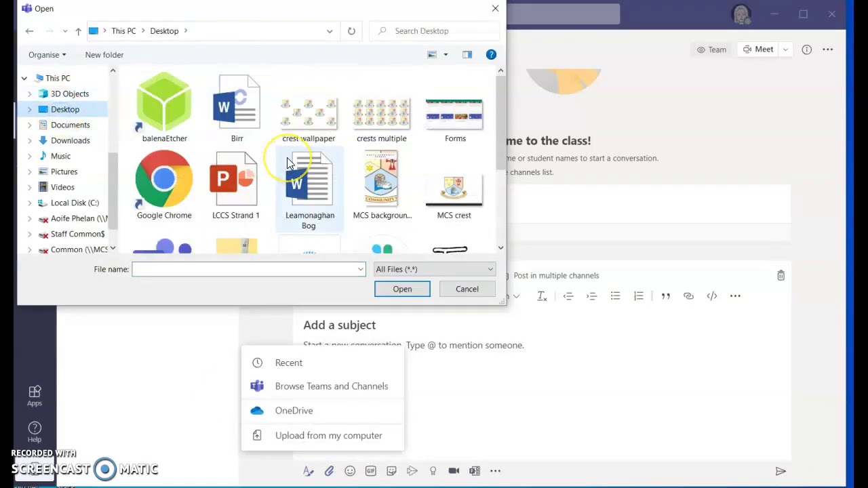Open more compose options ellipsis at bottom
The image size is (868, 488).
[x=496, y=471]
